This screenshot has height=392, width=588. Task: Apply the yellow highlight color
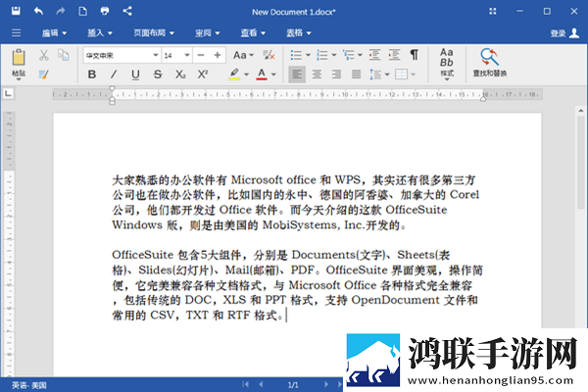pyautogui.click(x=234, y=73)
